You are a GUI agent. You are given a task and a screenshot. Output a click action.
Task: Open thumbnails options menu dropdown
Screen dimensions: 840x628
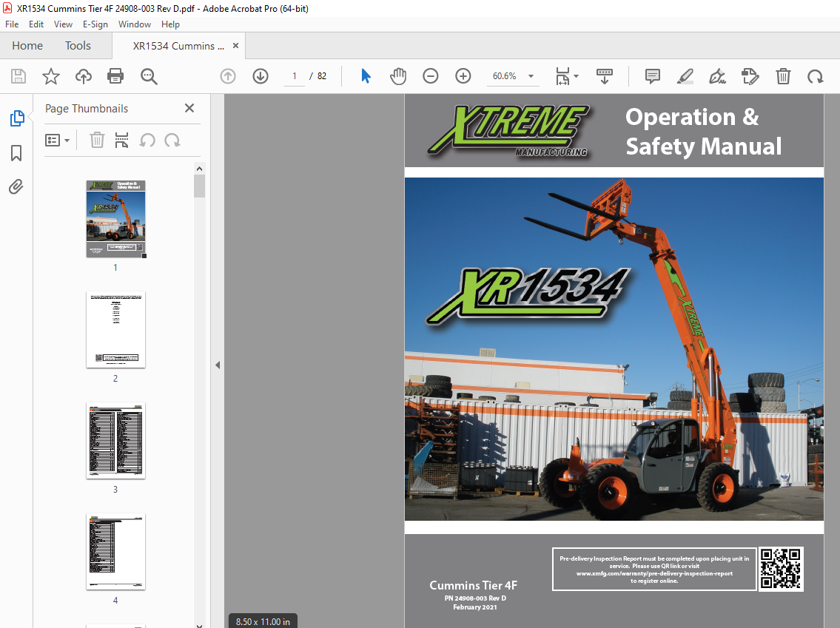point(57,141)
